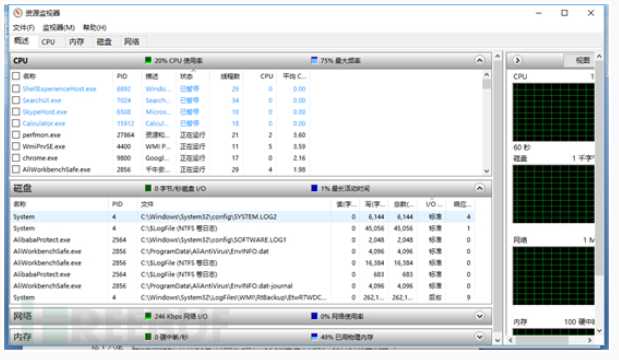The height and width of the screenshot is (360, 619).
Task: Switch to the 内存 tab
Action: point(76,41)
